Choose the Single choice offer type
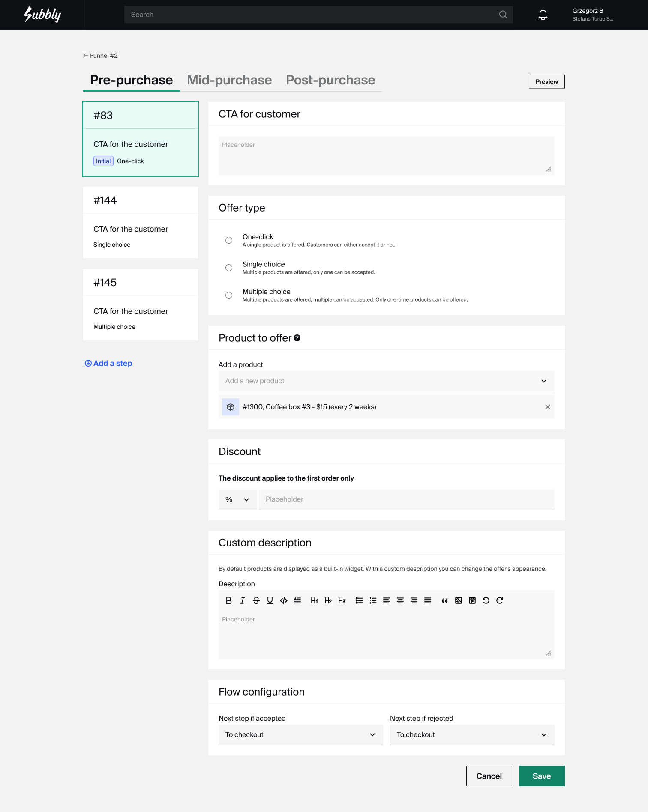This screenshot has width=648, height=812. click(x=229, y=268)
